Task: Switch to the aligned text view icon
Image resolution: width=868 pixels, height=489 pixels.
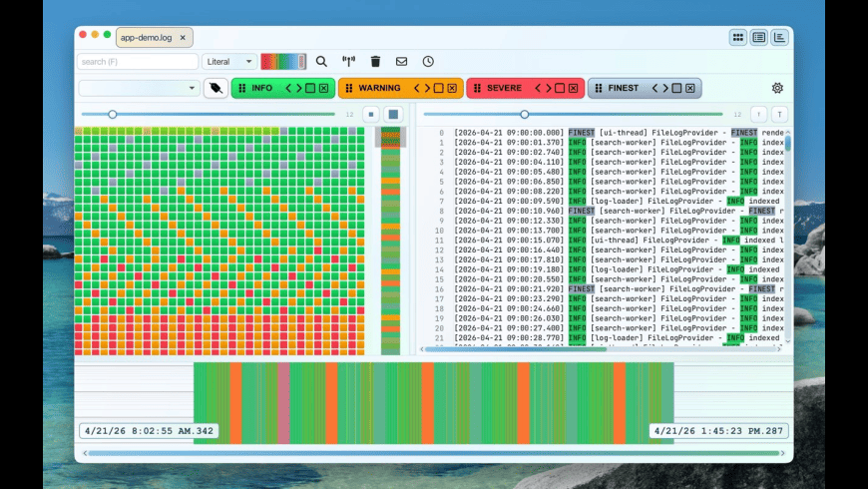Action: pos(779,37)
